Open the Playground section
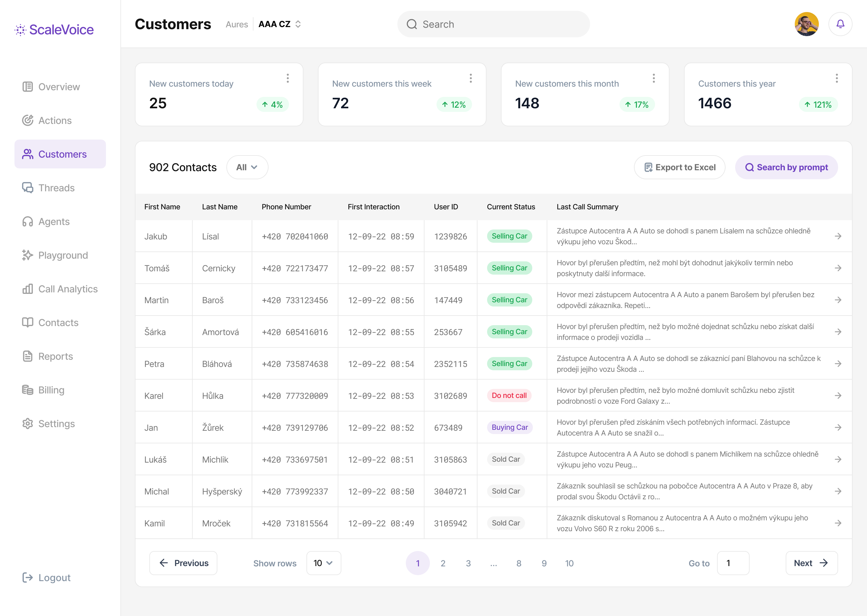Image resolution: width=867 pixels, height=616 pixels. 63,255
